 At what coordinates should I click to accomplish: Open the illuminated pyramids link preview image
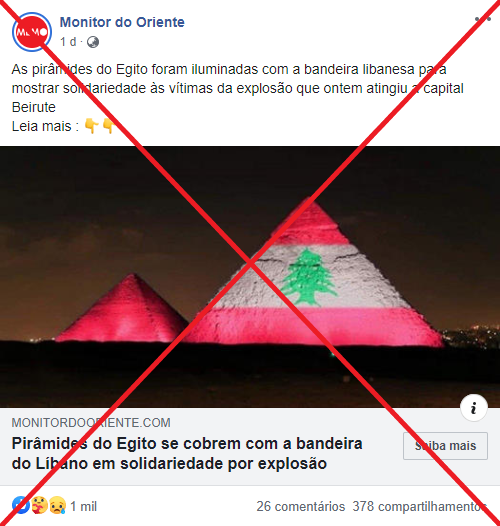point(250,277)
